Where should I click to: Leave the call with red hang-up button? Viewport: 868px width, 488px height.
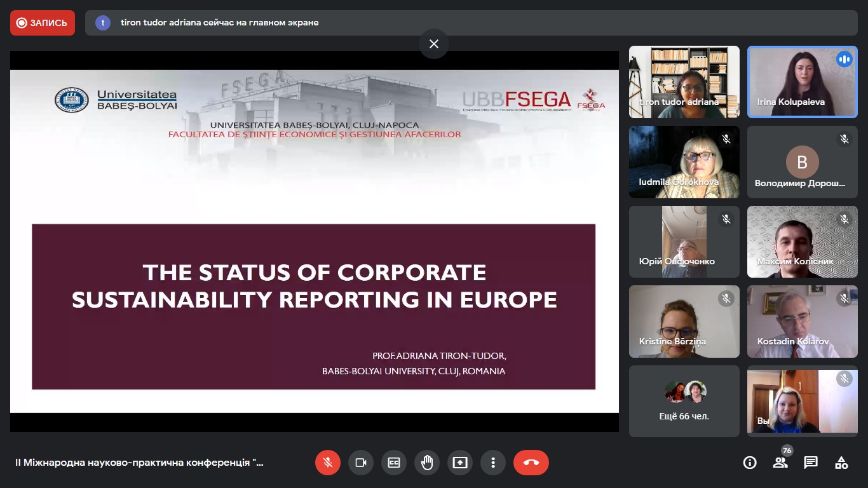coord(531,463)
